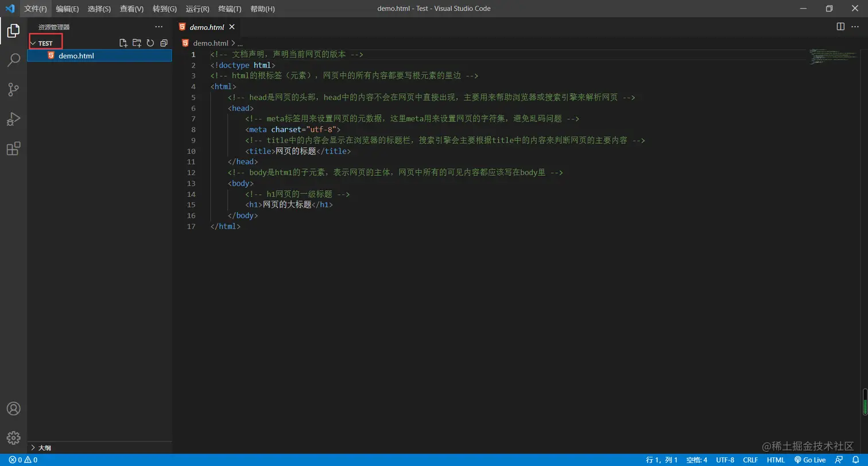Select demo.html in the Explorer
868x466 pixels.
pyautogui.click(x=76, y=55)
